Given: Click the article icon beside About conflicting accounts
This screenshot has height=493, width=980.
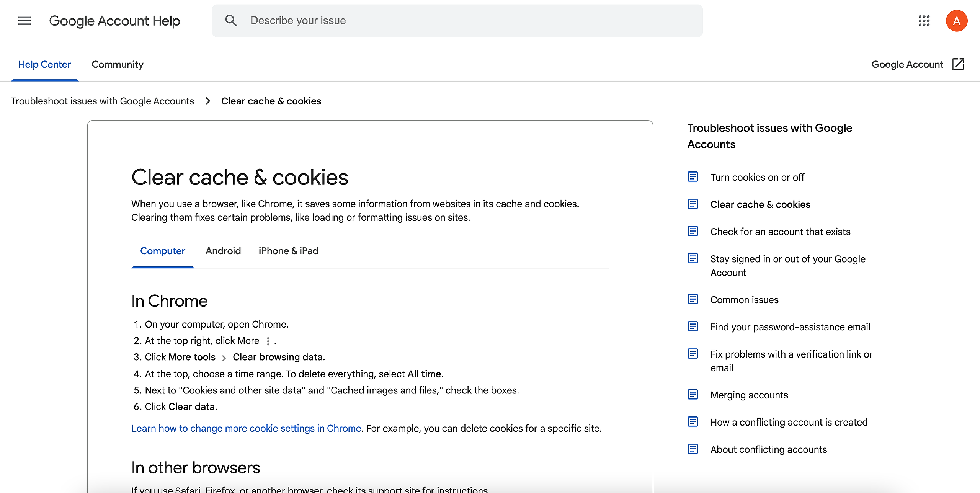Looking at the screenshot, I should [693, 449].
